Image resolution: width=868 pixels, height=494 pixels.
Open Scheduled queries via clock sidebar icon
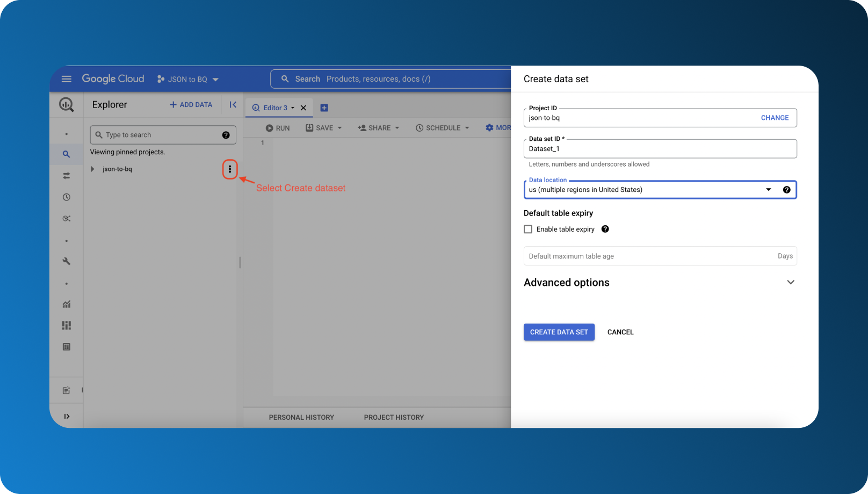pyautogui.click(x=66, y=197)
